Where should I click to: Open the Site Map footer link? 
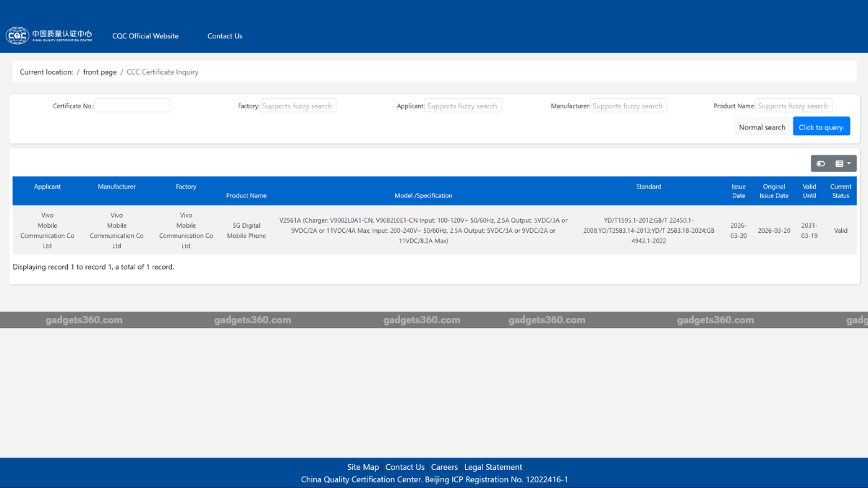pos(362,467)
